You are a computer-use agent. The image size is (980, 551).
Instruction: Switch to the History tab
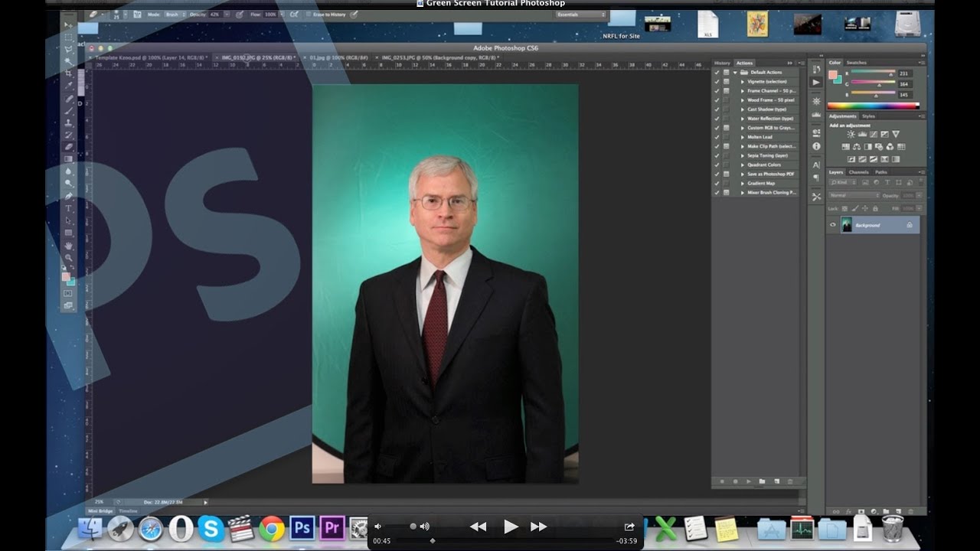pyautogui.click(x=722, y=63)
